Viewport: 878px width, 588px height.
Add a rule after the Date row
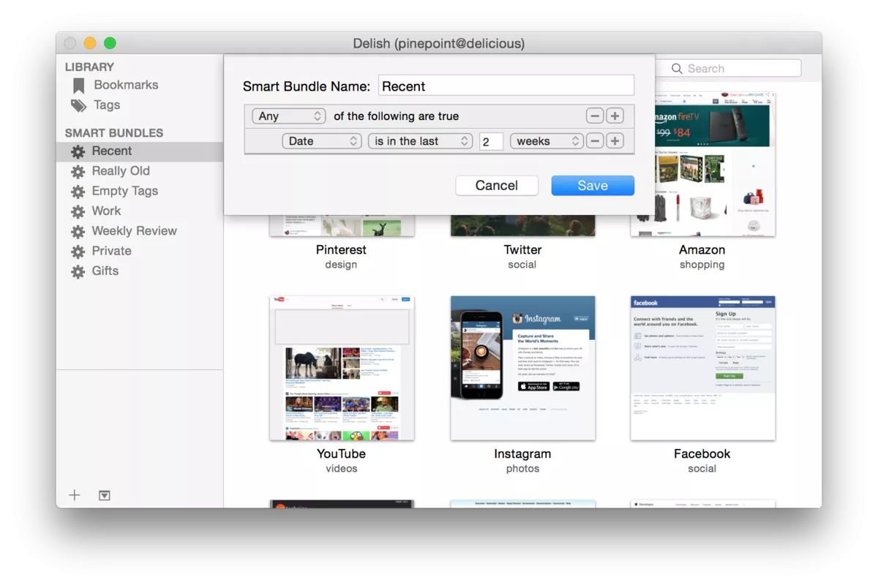[615, 141]
